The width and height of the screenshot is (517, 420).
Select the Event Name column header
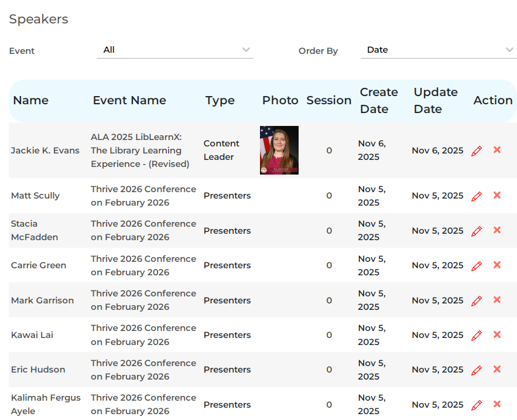click(x=129, y=101)
